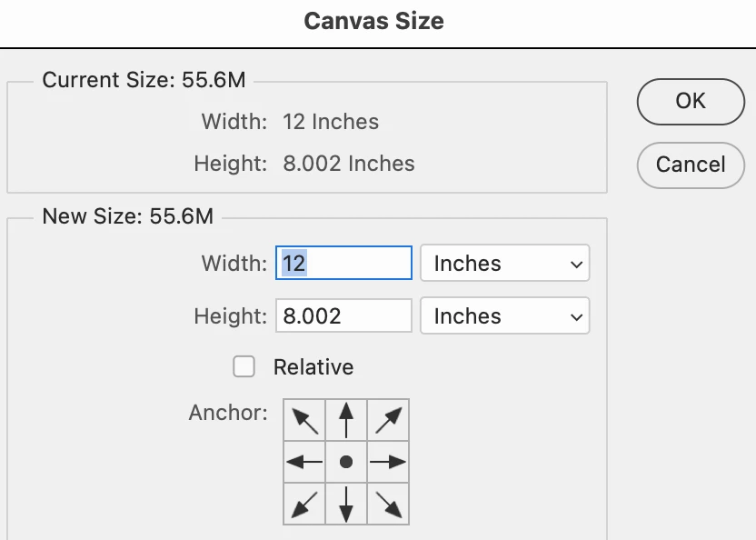Image resolution: width=756 pixels, height=540 pixels.
Task: Set anchor to top-center up arrow
Action: (x=346, y=420)
